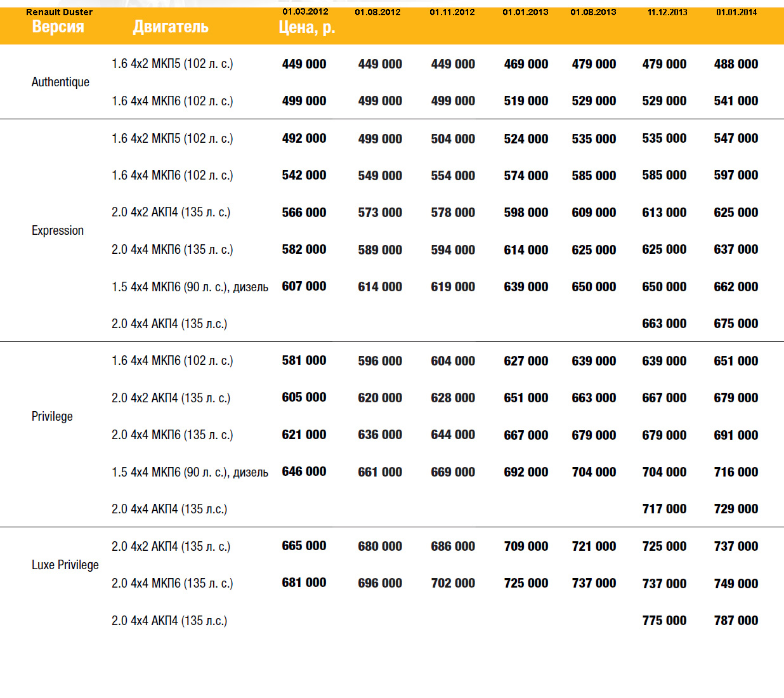The height and width of the screenshot is (698, 784).
Task: Click the price "566 000"
Action: 304,213
